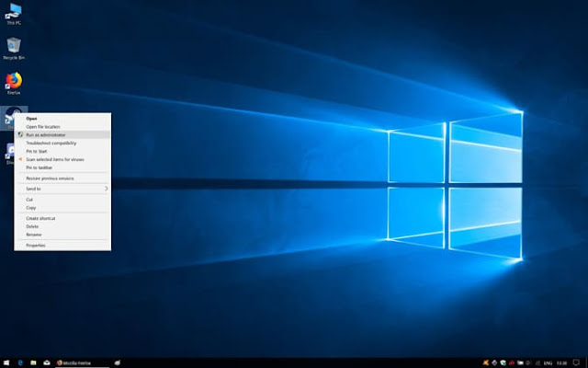Open File Explorer from the taskbar
588x368 pixels.
(33, 362)
